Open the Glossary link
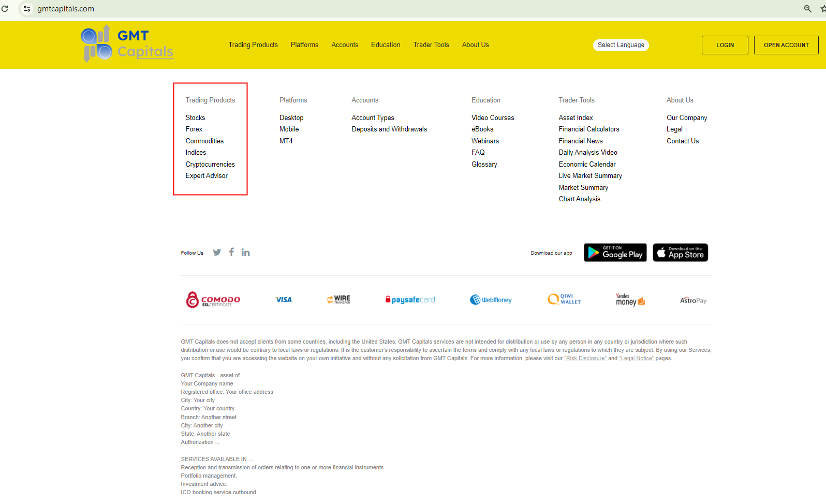This screenshot has width=826, height=504. pos(484,165)
